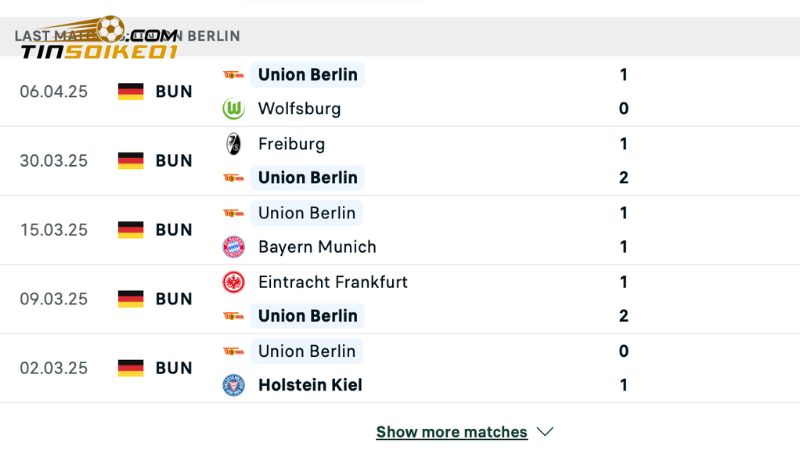
Task: Click the Holstein Kiel club crest icon
Action: (x=233, y=385)
